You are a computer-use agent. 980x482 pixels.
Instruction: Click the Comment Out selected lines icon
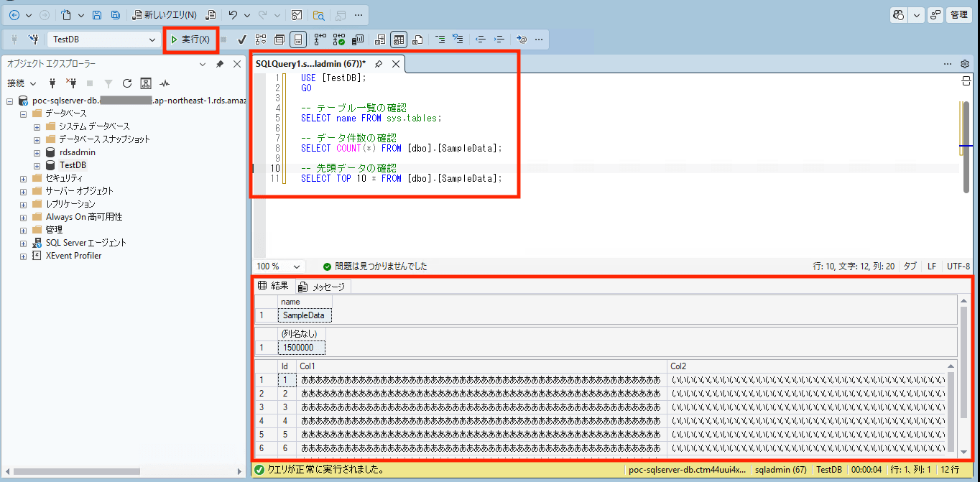pyautogui.click(x=440, y=40)
